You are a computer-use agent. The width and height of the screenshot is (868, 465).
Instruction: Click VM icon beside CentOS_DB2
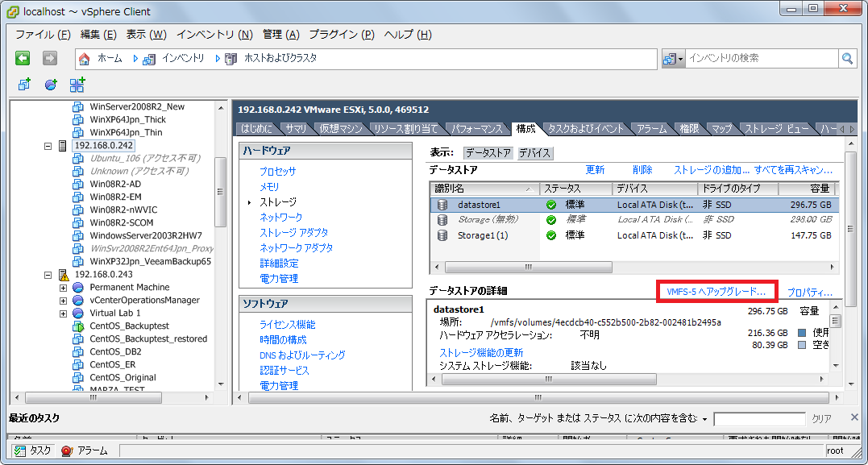[78, 351]
